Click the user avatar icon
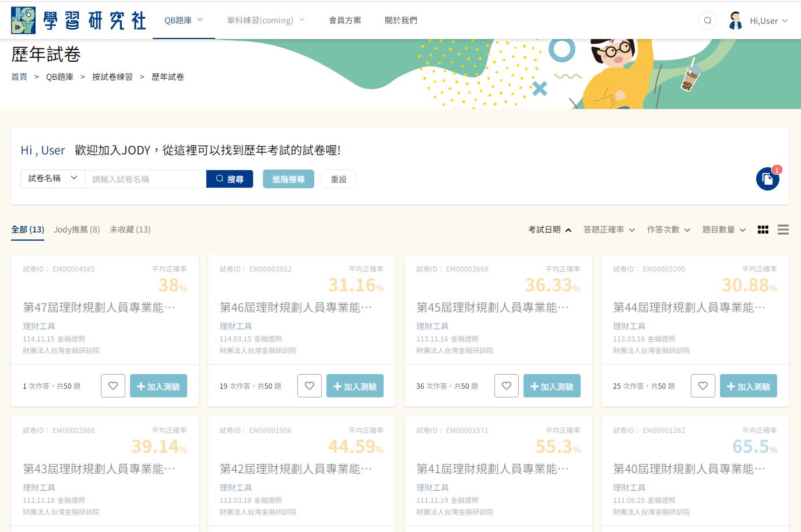Image resolution: width=801 pixels, height=532 pixels. pos(736,21)
